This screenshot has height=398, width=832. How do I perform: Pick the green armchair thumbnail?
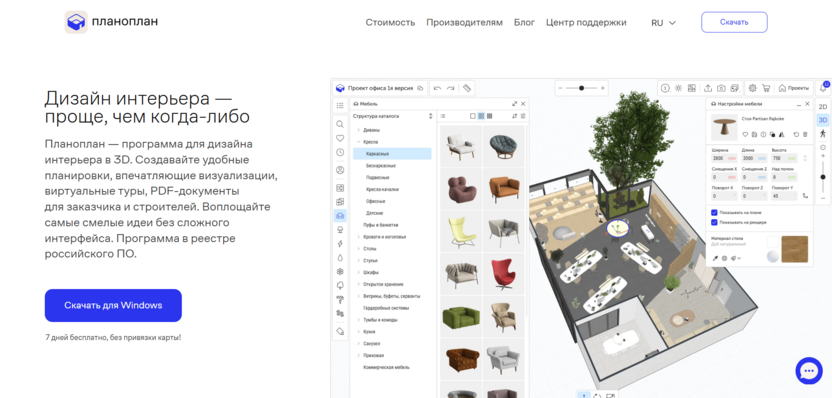coord(460,317)
